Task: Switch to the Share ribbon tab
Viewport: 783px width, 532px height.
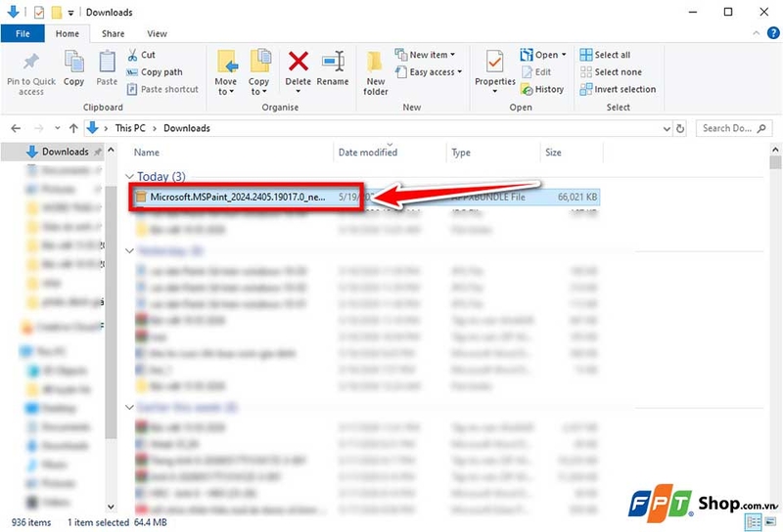Action: coord(113,33)
